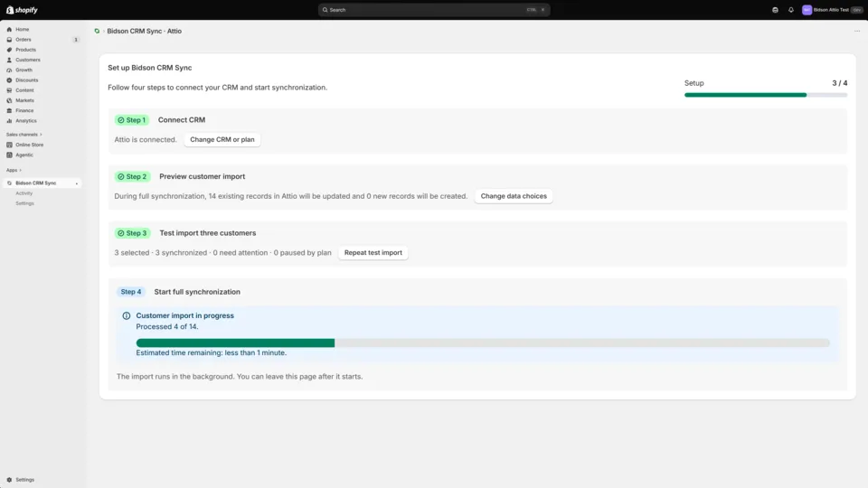Click the Content icon in sidebar
868x488 pixels.
[x=9, y=90]
